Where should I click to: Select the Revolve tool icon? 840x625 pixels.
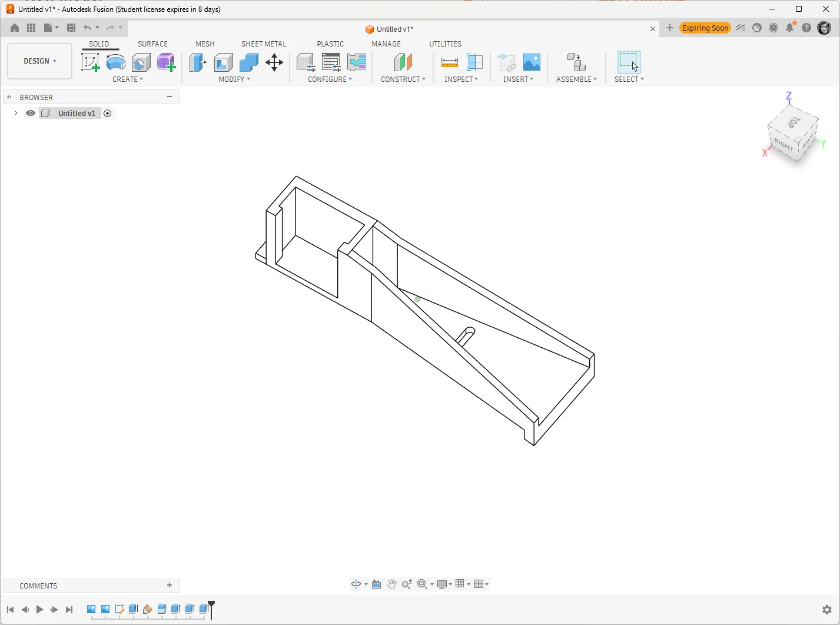[x=116, y=62]
